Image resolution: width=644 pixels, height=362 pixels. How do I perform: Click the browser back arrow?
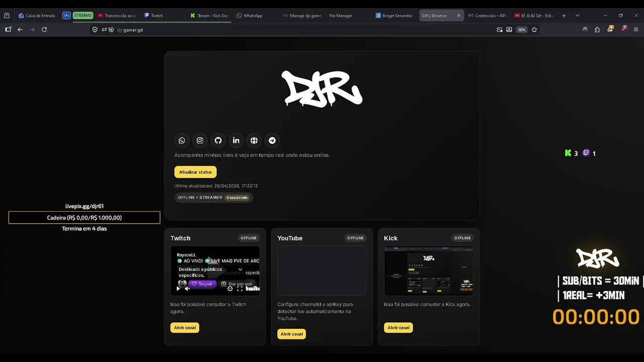(x=20, y=30)
